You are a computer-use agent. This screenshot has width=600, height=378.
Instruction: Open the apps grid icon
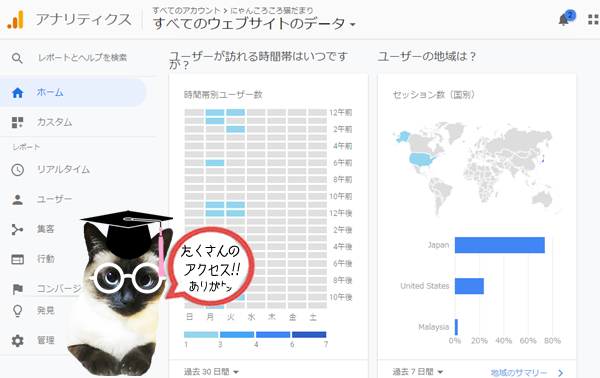click(593, 20)
